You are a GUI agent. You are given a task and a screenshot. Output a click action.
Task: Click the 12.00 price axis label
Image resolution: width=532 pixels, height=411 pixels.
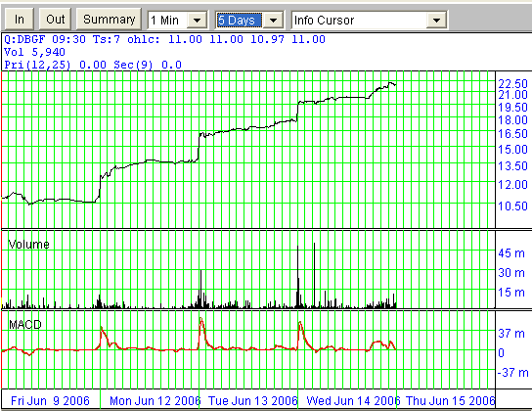click(x=512, y=185)
